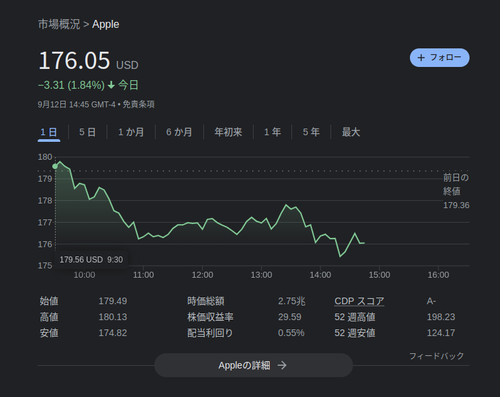500x397 pixels.
Task: Click the −3.31 (1.84%) change text
Action: pos(71,85)
